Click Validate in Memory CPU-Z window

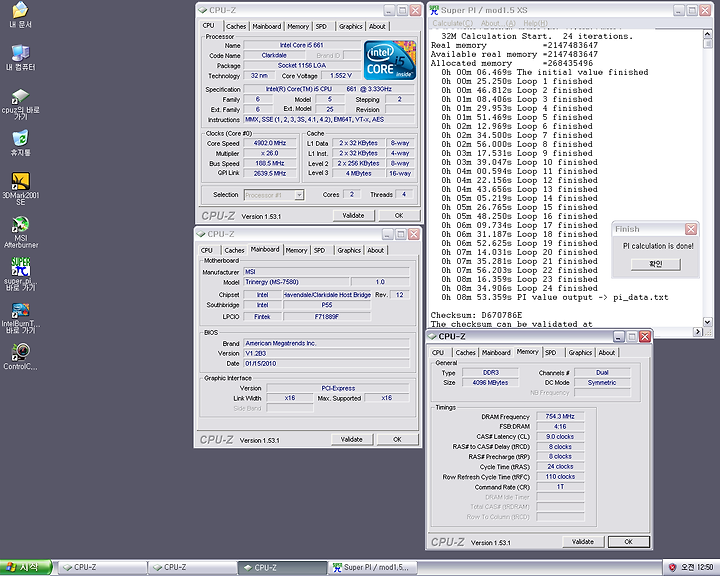tap(583, 542)
